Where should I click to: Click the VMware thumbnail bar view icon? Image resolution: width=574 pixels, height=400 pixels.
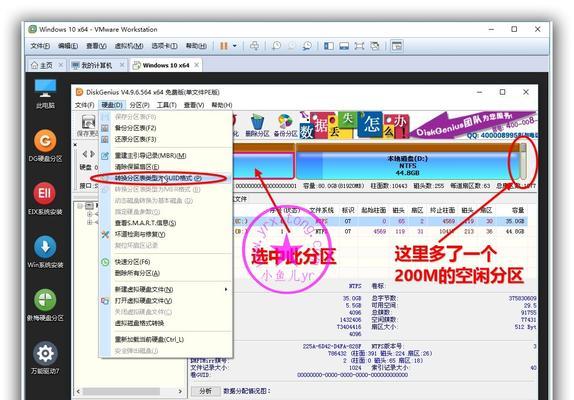coord(344,46)
